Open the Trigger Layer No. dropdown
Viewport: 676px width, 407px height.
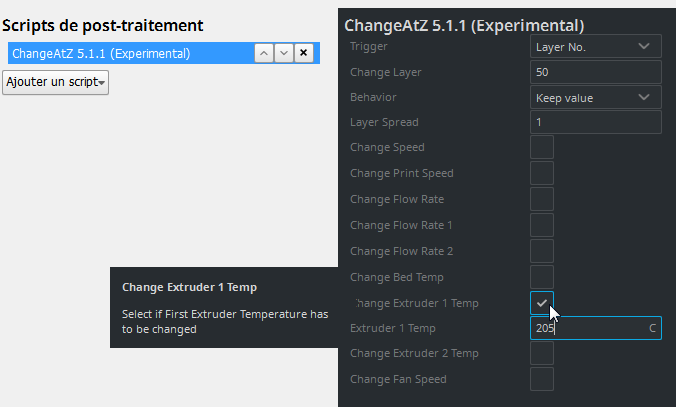(x=596, y=46)
